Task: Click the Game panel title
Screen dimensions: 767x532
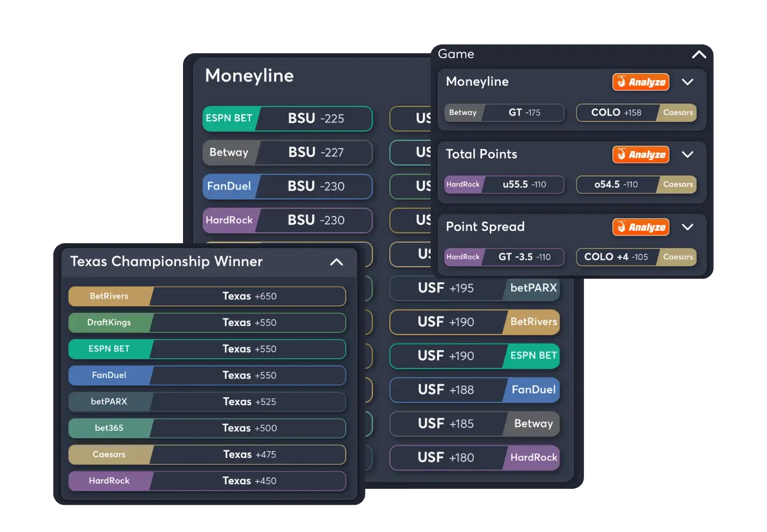Action: [456, 54]
